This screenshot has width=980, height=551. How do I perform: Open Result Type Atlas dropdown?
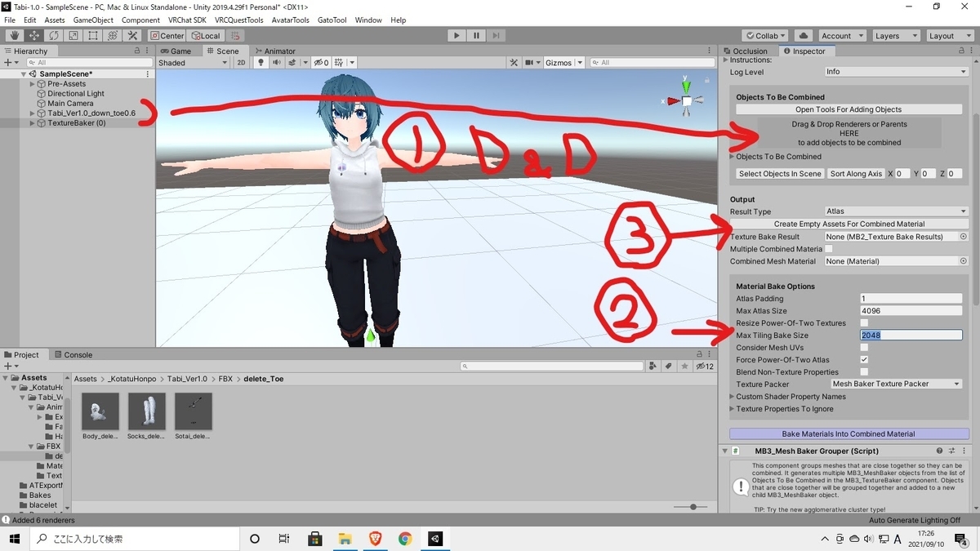896,211
